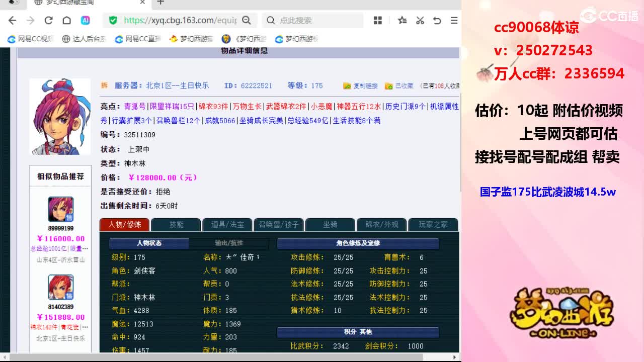Click the 限量祥瑞15只 highlight tag

(172, 107)
